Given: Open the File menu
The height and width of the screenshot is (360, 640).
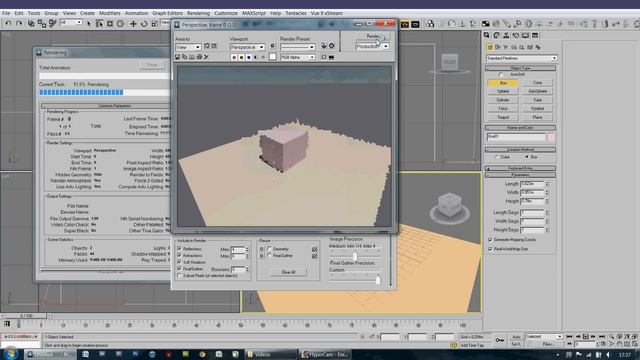Looking at the screenshot, I should pyautogui.click(x=6, y=13).
